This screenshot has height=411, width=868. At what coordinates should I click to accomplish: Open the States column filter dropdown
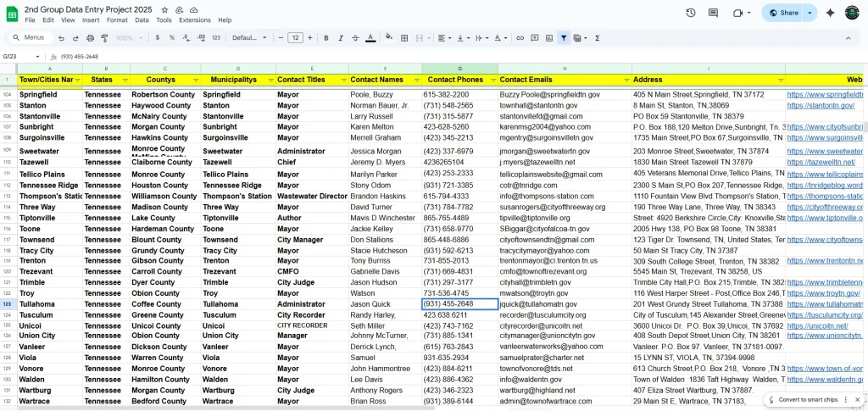coord(125,80)
